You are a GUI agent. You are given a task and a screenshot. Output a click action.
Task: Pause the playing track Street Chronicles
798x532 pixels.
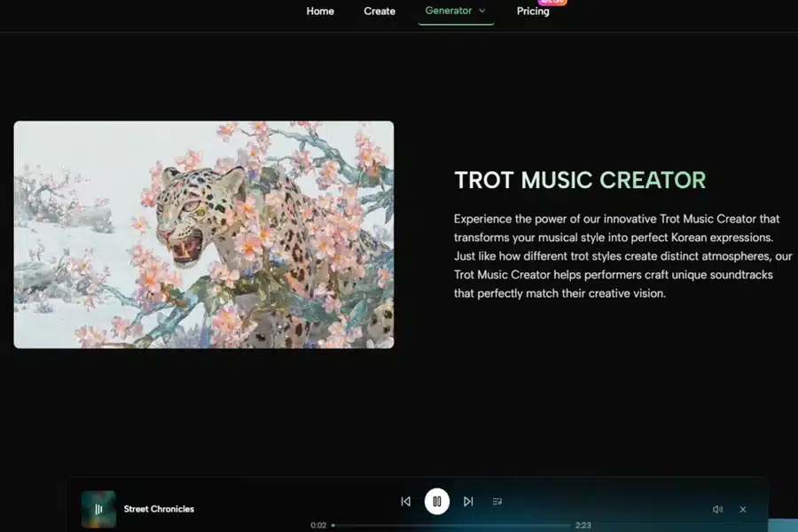pyautogui.click(x=437, y=501)
